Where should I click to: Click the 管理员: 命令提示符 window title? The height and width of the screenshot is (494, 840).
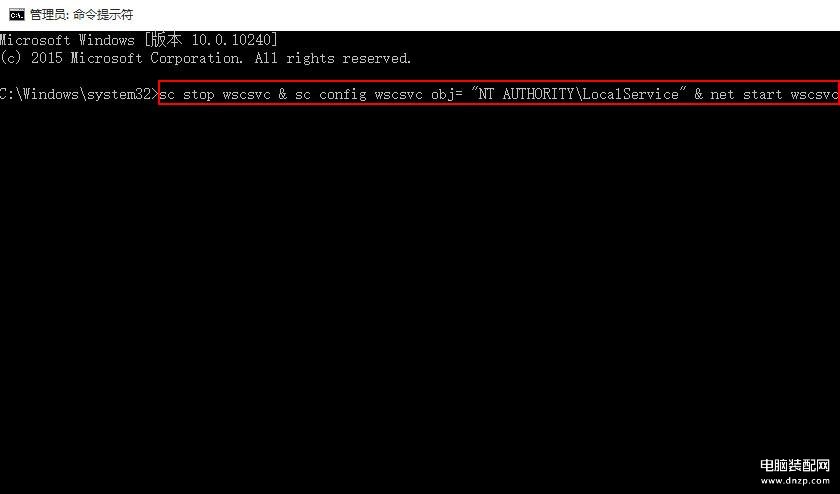click(81, 14)
